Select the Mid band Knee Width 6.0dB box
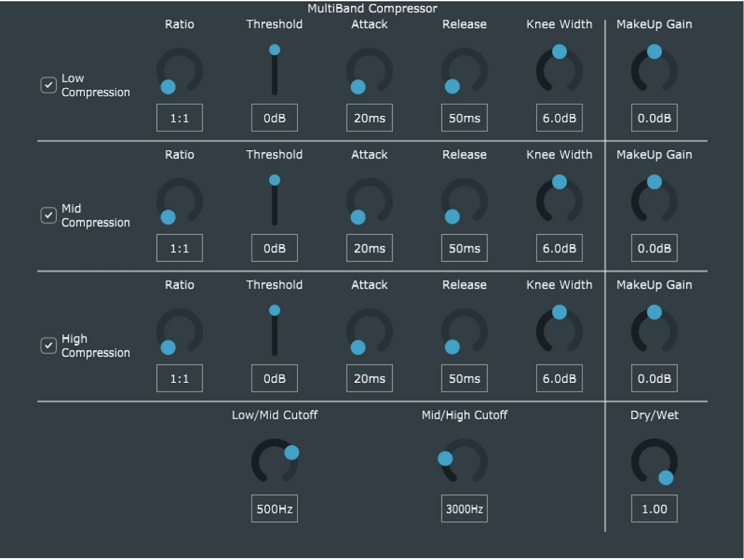Image resolution: width=744 pixels, height=560 pixels. (559, 248)
